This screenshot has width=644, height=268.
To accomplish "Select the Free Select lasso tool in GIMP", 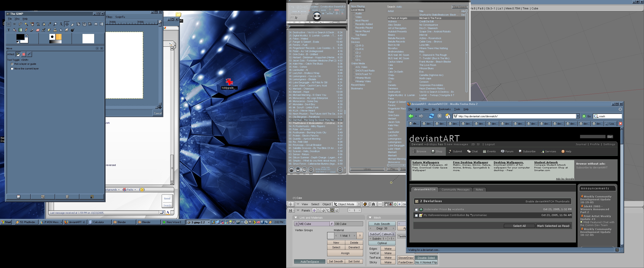I will coord(20,24).
